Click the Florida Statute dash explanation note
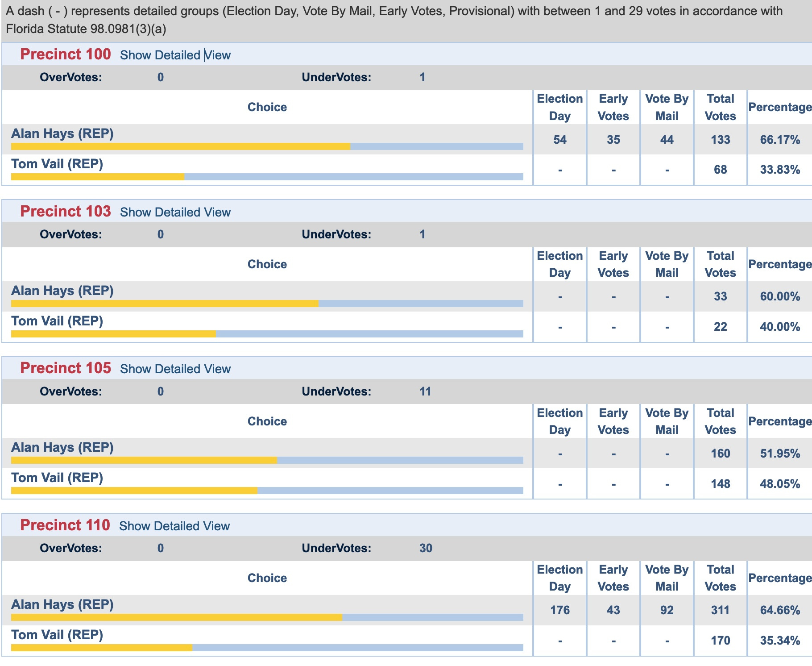The image size is (812, 666). pos(394,20)
